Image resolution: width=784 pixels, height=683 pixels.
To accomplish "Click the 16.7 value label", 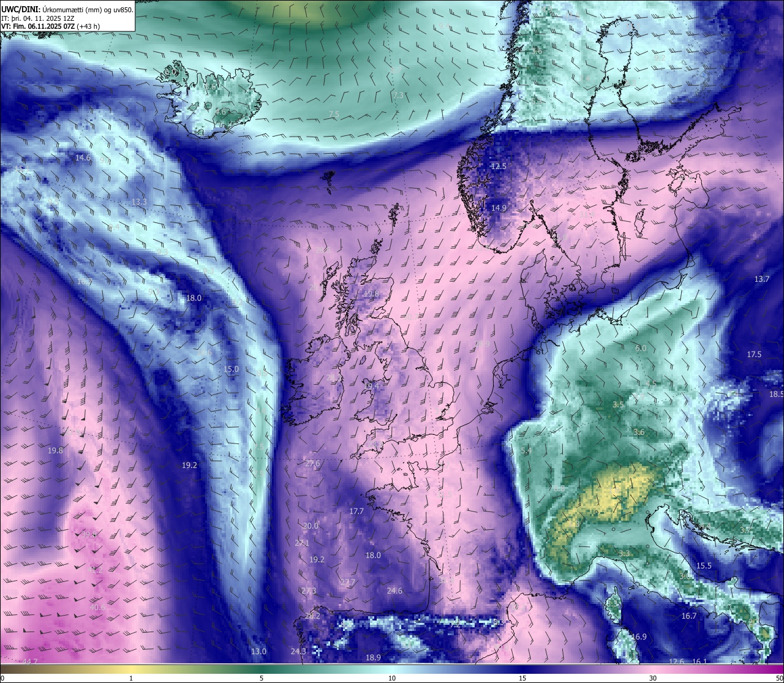I will tap(689, 616).
